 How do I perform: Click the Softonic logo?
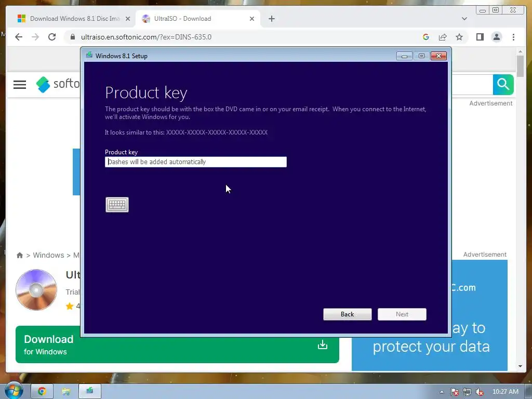tap(58, 84)
